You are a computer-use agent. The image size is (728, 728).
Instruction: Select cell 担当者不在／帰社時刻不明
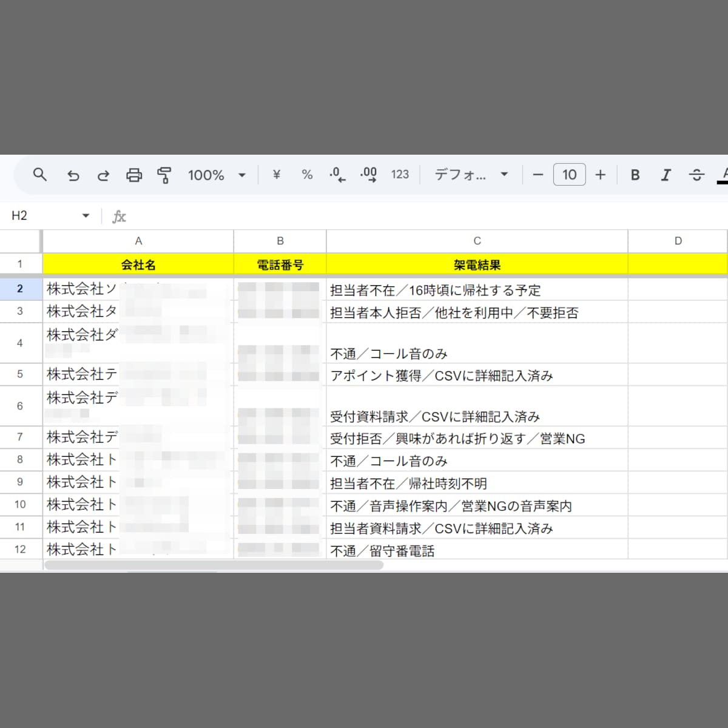pos(477,482)
